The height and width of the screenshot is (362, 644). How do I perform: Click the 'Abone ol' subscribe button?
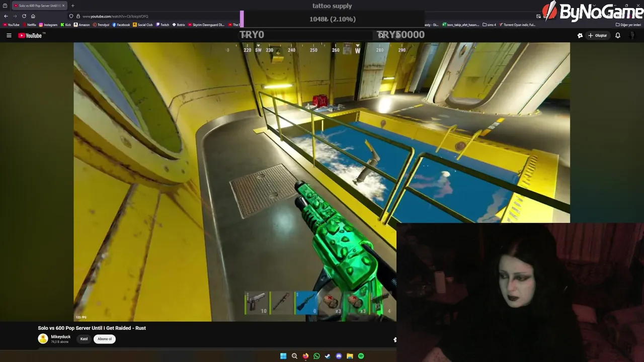tap(105, 339)
